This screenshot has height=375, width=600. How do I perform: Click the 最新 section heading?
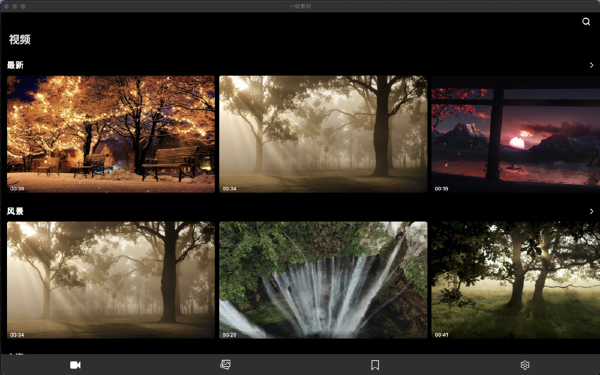click(15, 65)
